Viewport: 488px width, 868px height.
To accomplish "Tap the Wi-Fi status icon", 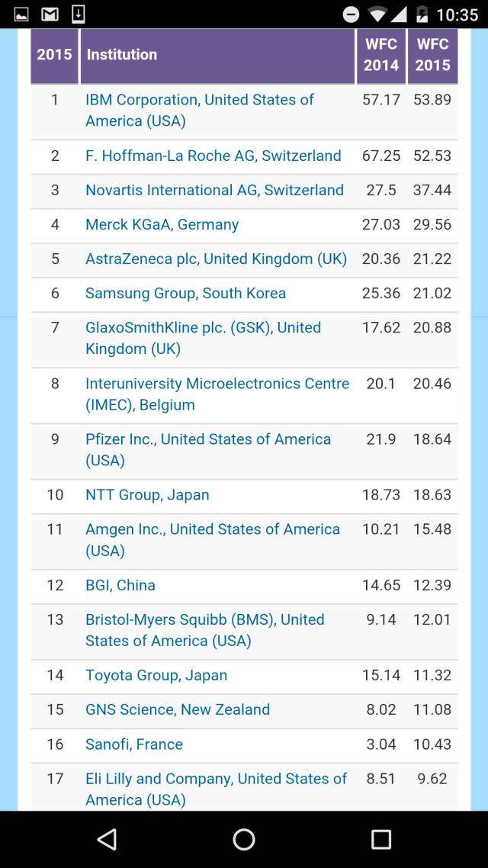I will tap(377, 14).
